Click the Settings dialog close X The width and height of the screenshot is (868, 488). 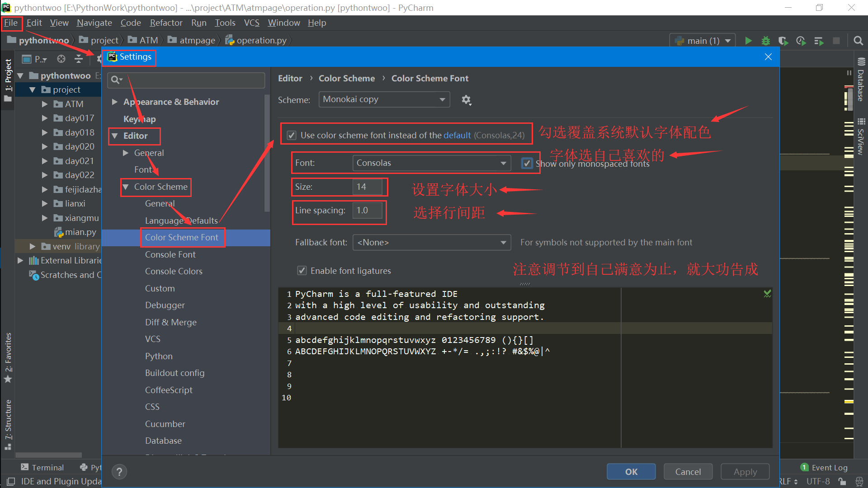(768, 57)
